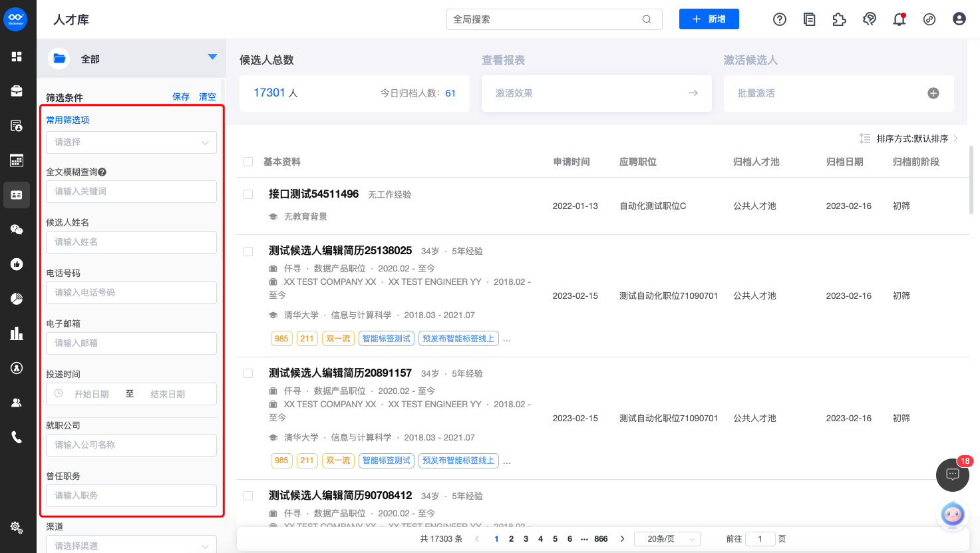Click the 就职公司 input field
Viewport: 980px width, 553px height.
pos(131,445)
